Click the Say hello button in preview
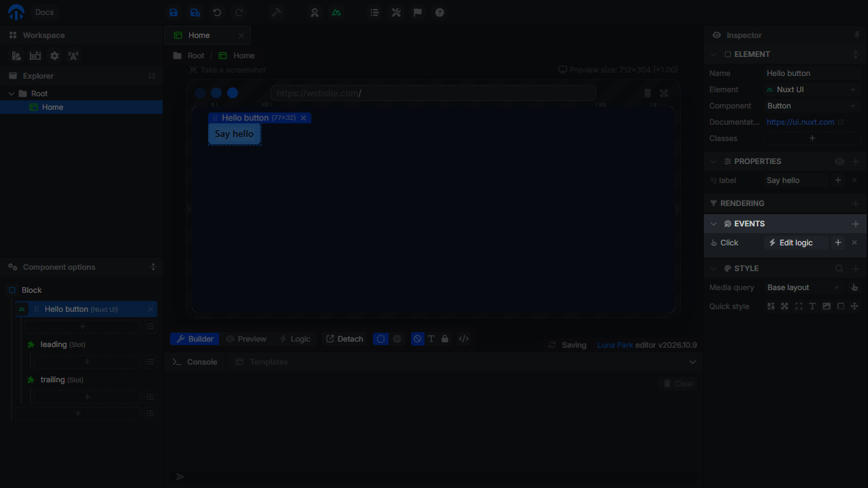Screen dimensions: 868x488 234,134
